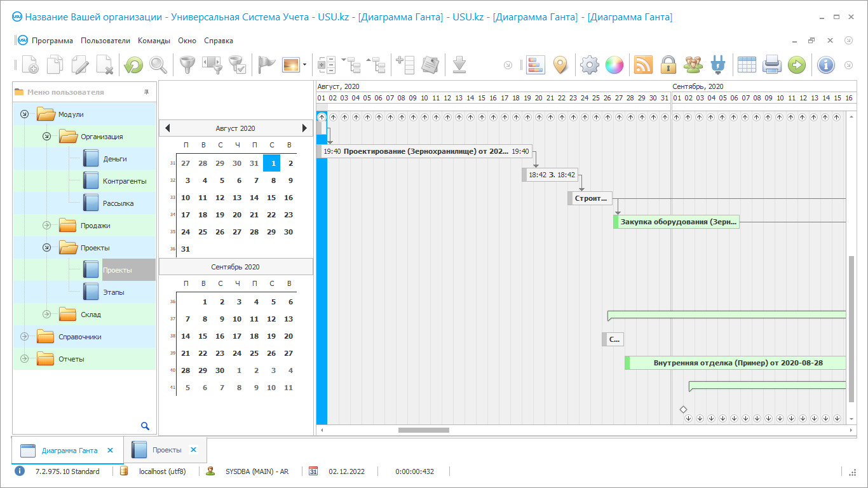Click the plain funnel filter icon

[x=187, y=64]
